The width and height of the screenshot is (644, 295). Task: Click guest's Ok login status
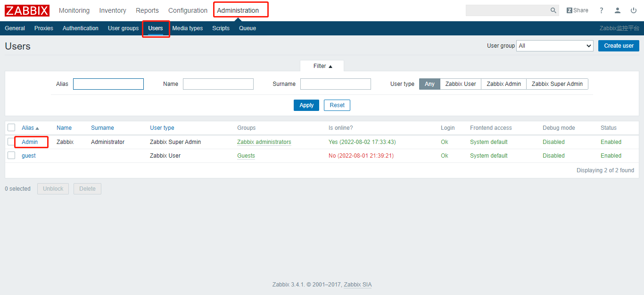(445, 156)
